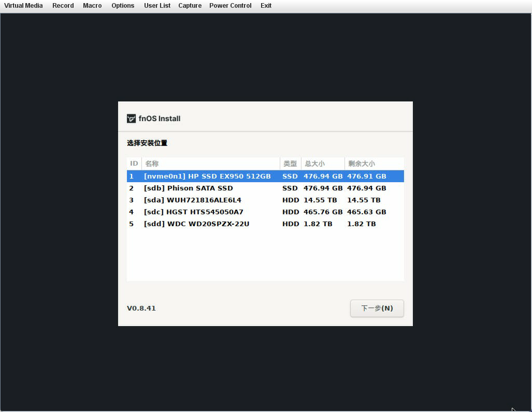Open the Virtual Media menu
The height and width of the screenshot is (412, 532).
click(23, 6)
